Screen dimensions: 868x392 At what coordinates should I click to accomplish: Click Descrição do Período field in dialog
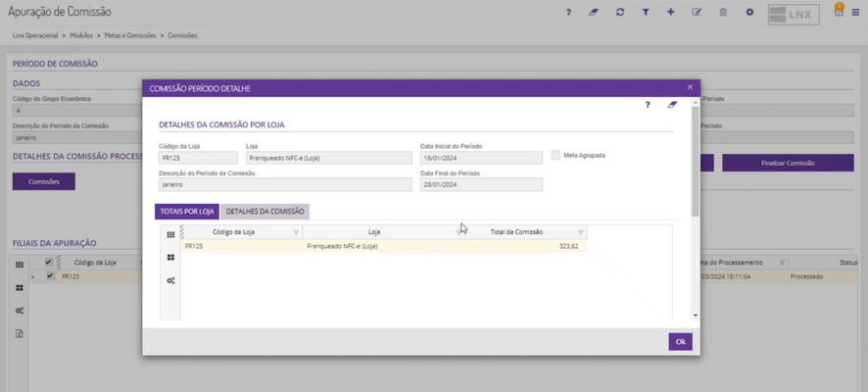pos(285,184)
